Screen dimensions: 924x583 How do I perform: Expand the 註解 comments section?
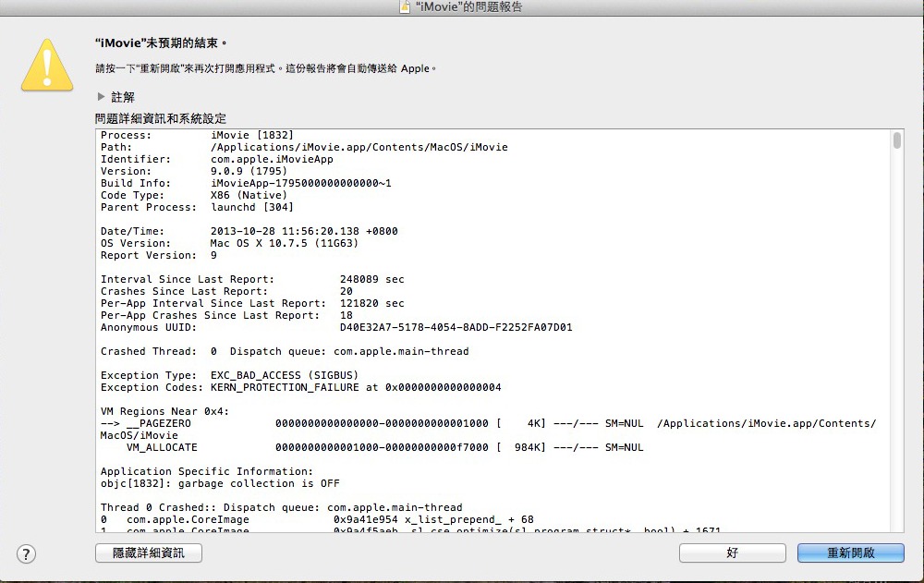tap(102, 97)
